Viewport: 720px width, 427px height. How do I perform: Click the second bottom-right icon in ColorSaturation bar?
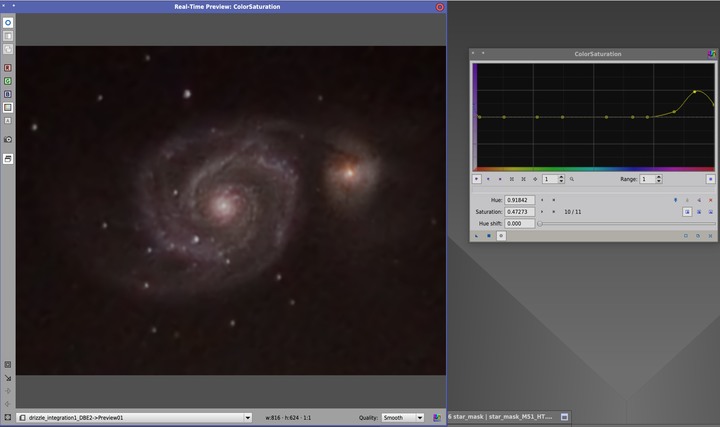coord(698,236)
